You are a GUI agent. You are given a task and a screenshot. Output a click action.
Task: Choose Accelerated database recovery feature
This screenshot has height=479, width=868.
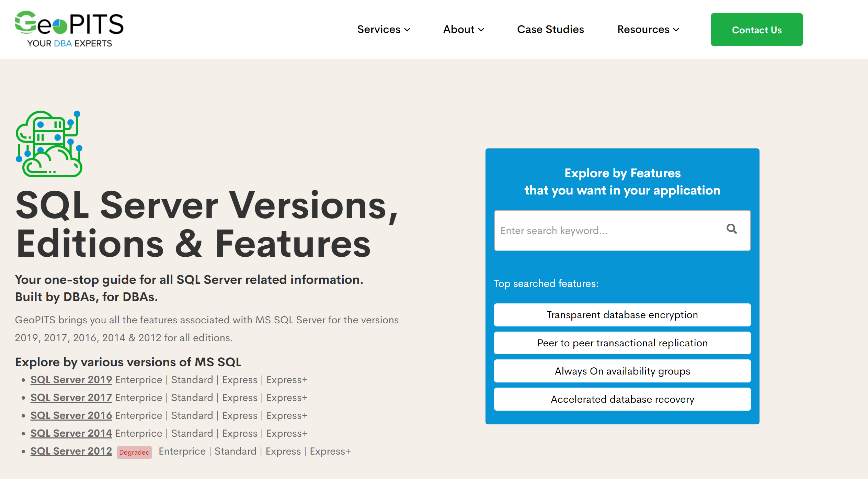[622, 399]
